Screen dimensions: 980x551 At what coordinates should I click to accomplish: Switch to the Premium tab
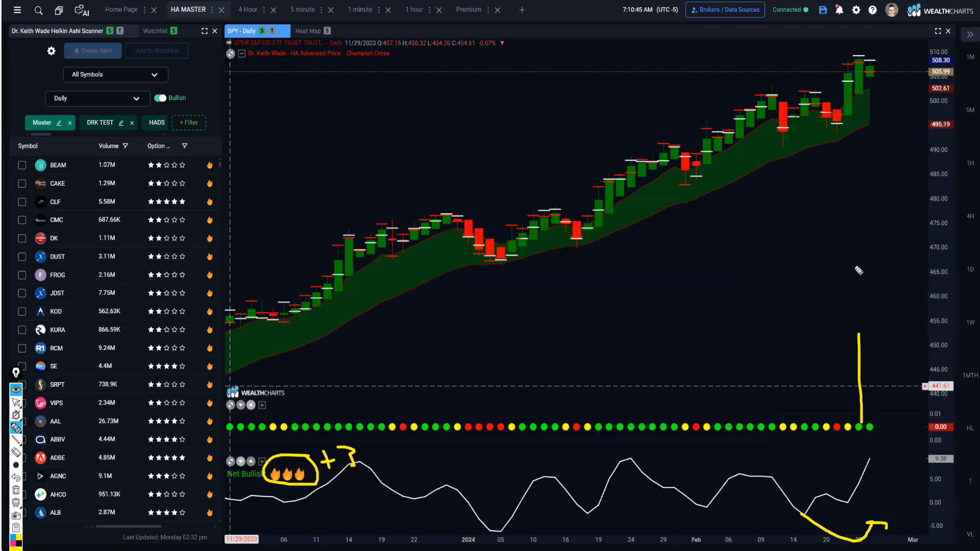click(x=469, y=10)
